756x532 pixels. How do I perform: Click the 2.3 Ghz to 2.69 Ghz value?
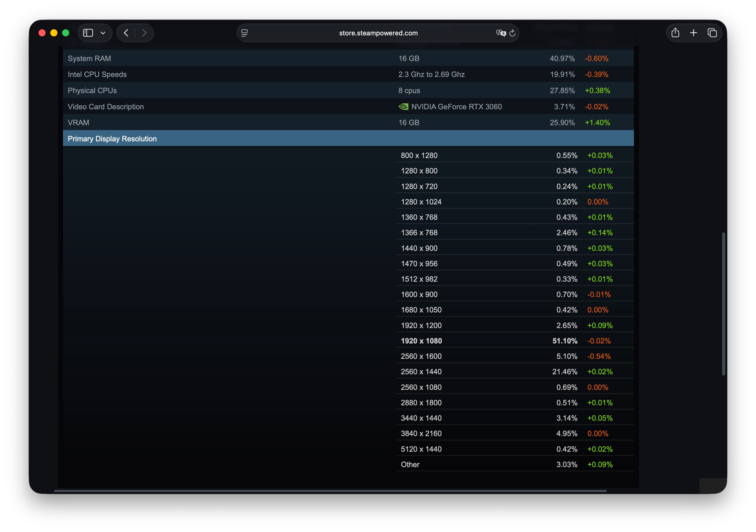click(431, 74)
